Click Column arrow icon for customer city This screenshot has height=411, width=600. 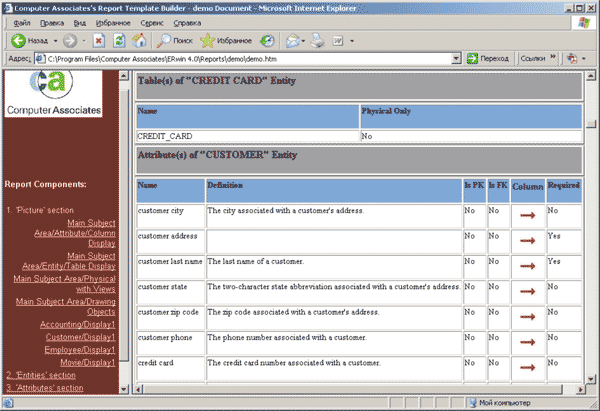(528, 215)
